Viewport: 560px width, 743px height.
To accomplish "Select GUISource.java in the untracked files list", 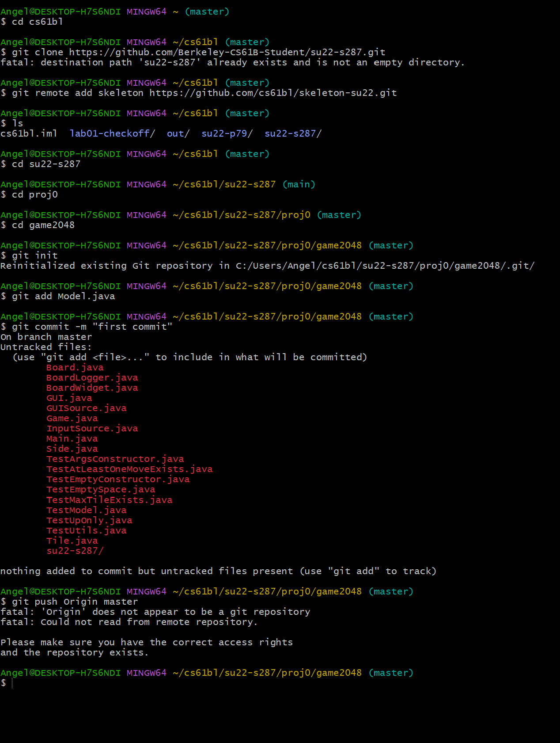I will click(x=86, y=408).
